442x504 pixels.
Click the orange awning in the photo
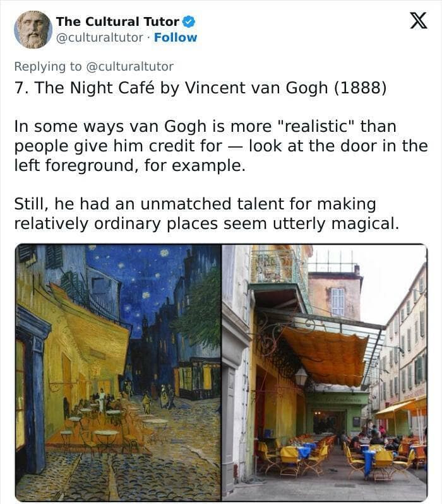pos(325,353)
